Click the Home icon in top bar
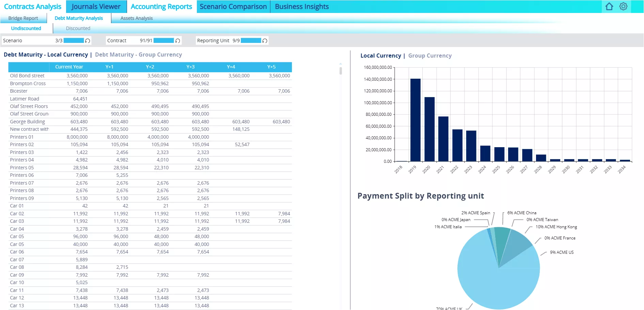 609,6
